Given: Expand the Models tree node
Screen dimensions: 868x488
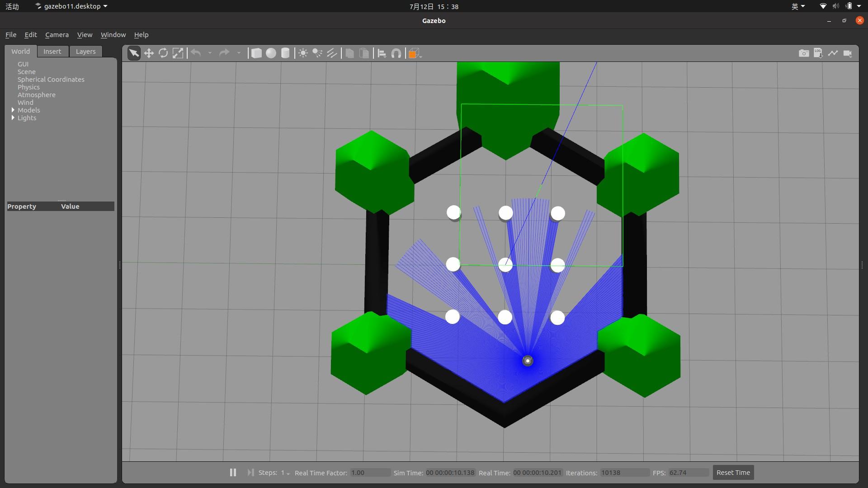Looking at the screenshot, I should (x=13, y=110).
